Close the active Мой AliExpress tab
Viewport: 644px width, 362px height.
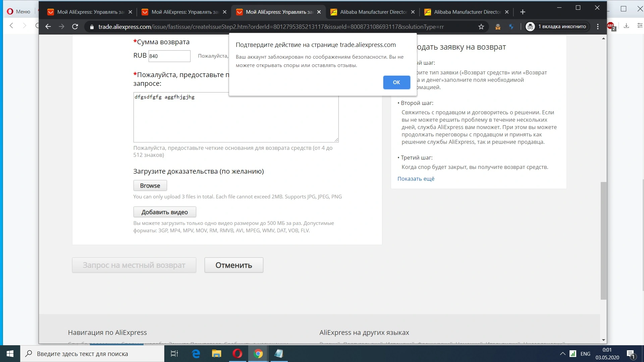pyautogui.click(x=319, y=12)
